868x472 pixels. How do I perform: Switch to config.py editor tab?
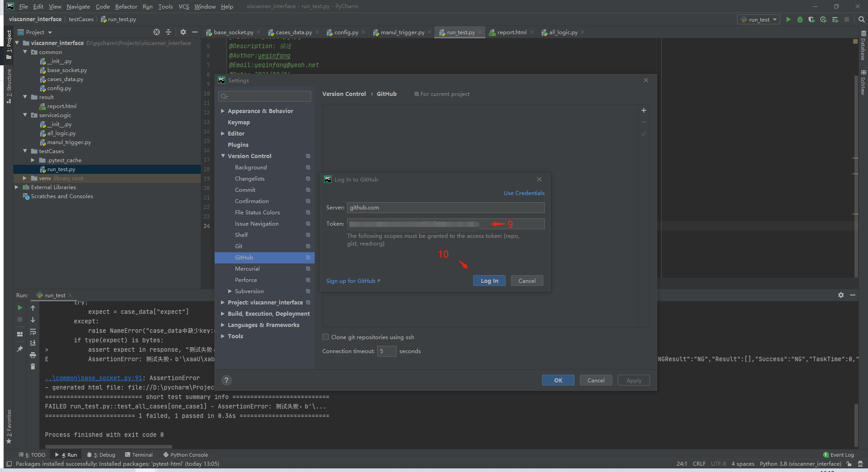click(x=346, y=32)
